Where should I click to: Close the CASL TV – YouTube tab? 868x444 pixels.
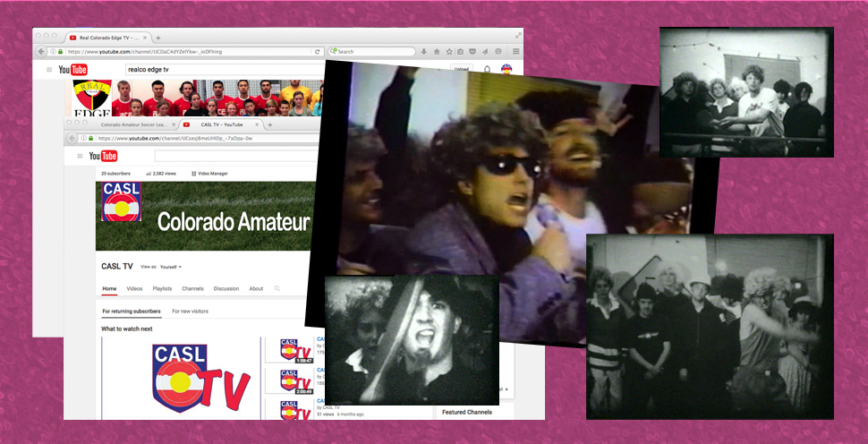[x=257, y=124]
